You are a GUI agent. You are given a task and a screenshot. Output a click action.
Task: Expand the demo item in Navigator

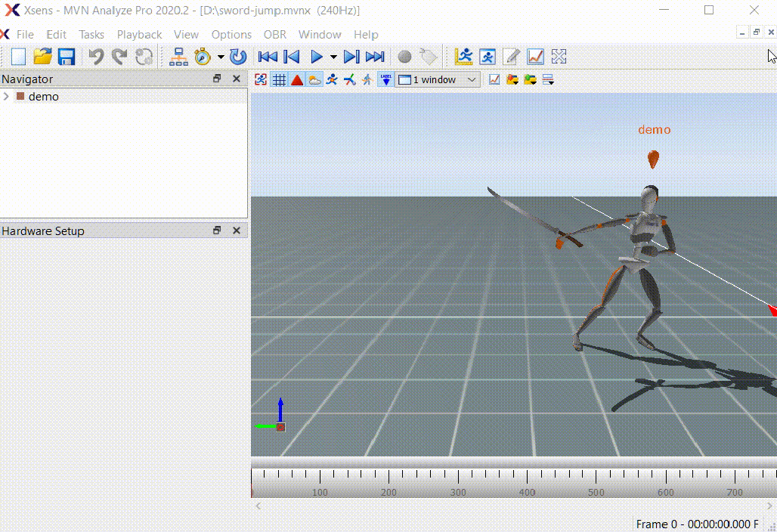click(7, 96)
